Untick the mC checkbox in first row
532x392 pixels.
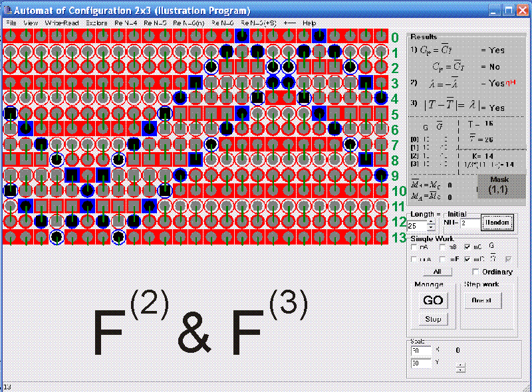467,247
